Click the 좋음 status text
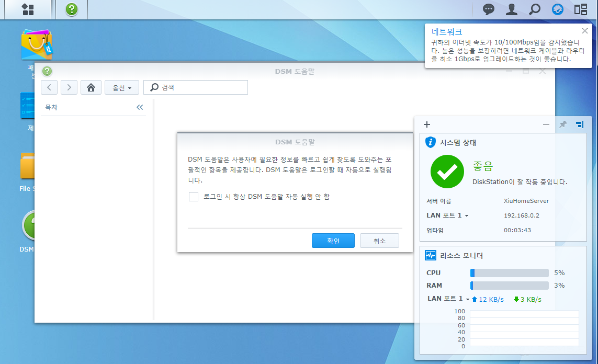 click(x=483, y=166)
